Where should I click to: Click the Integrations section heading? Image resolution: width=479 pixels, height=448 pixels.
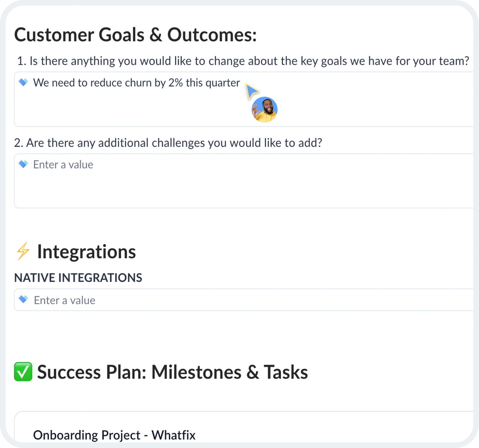tap(86, 252)
